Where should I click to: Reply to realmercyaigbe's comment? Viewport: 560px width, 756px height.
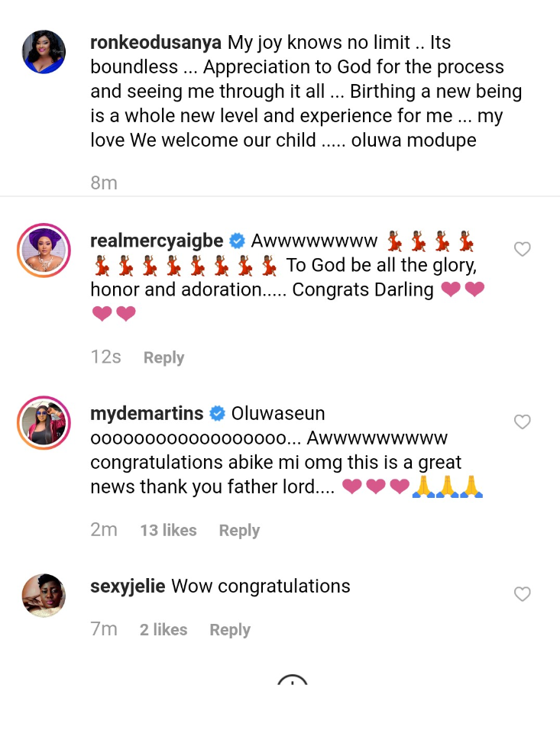[163, 357]
